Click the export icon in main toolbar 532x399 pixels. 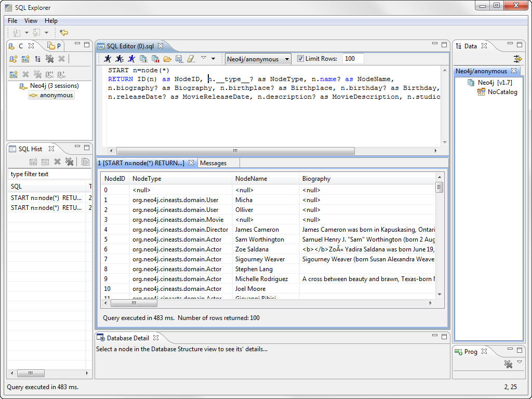(36, 33)
